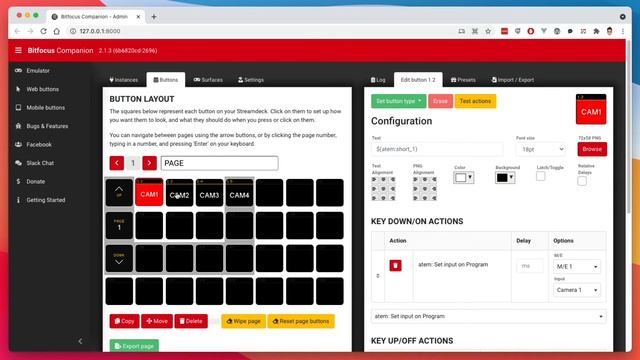
Task: Select the CAM3 button in grid
Action: click(209, 192)
